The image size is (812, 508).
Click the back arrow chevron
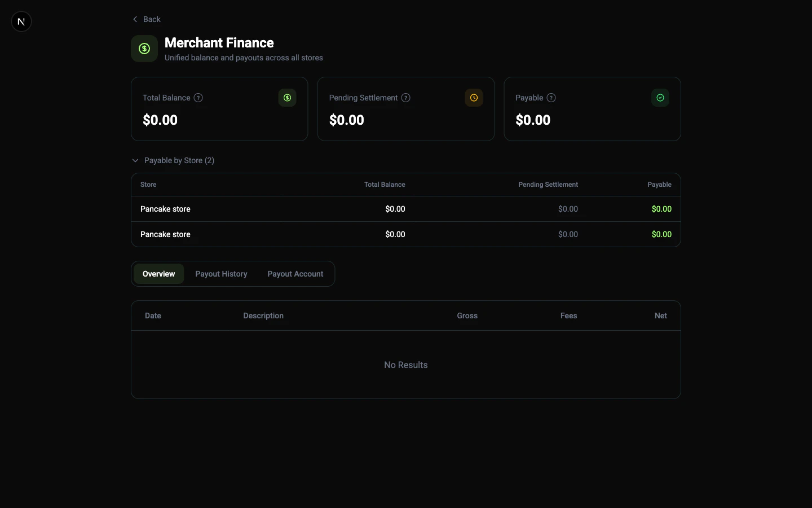135,19
